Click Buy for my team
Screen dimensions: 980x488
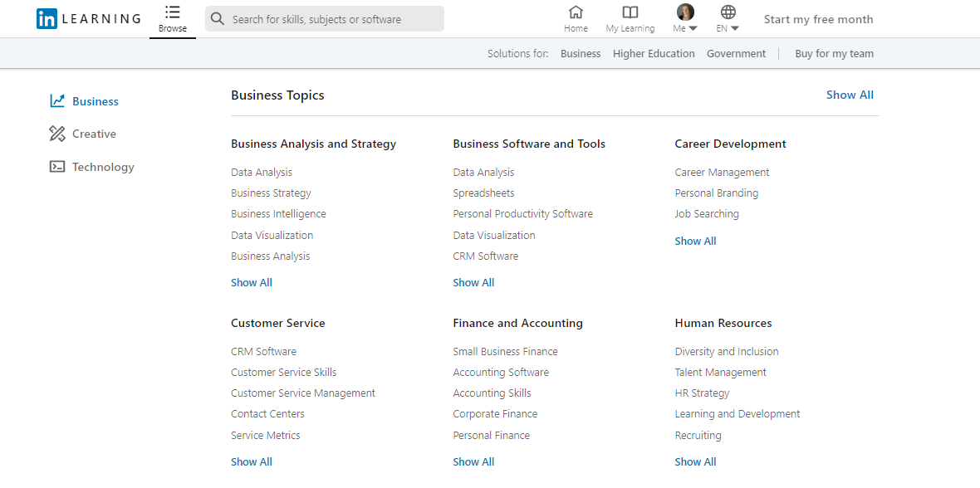pyautogui.click(x=835, y=54)
